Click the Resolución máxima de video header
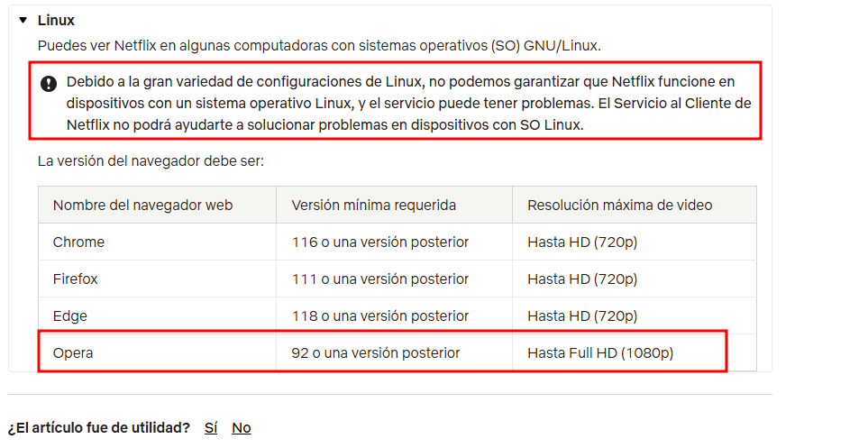This screenshot has height=448, width=868. (635, 205)
